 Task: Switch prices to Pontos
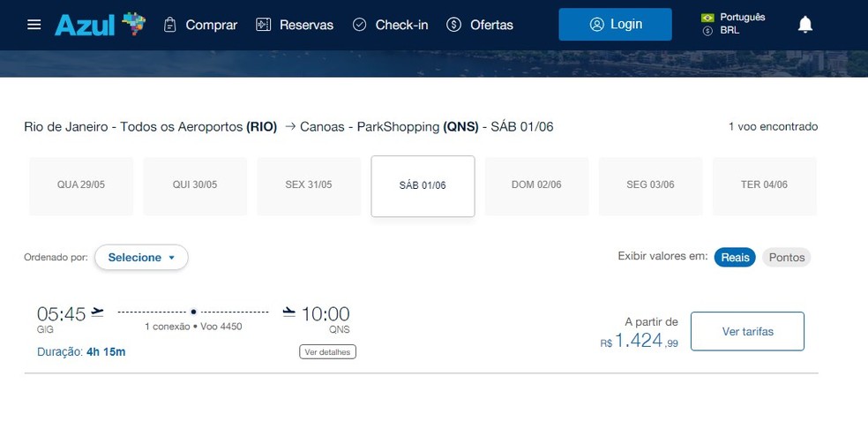786,257
